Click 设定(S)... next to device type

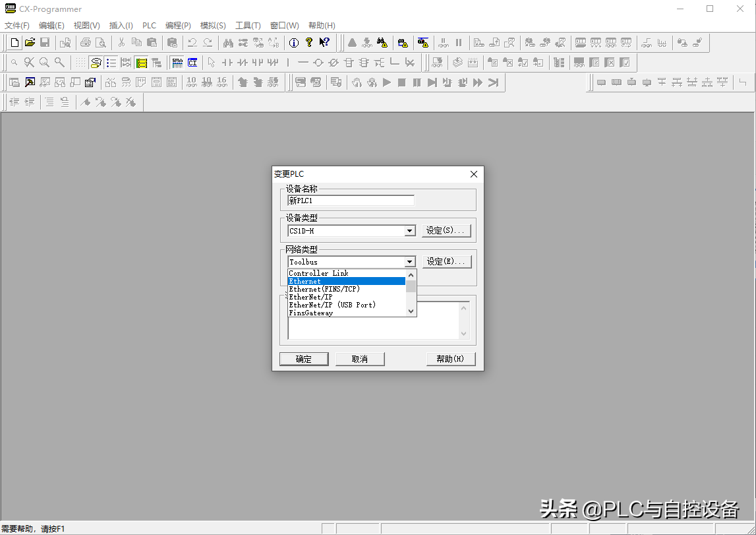(446, 231)
